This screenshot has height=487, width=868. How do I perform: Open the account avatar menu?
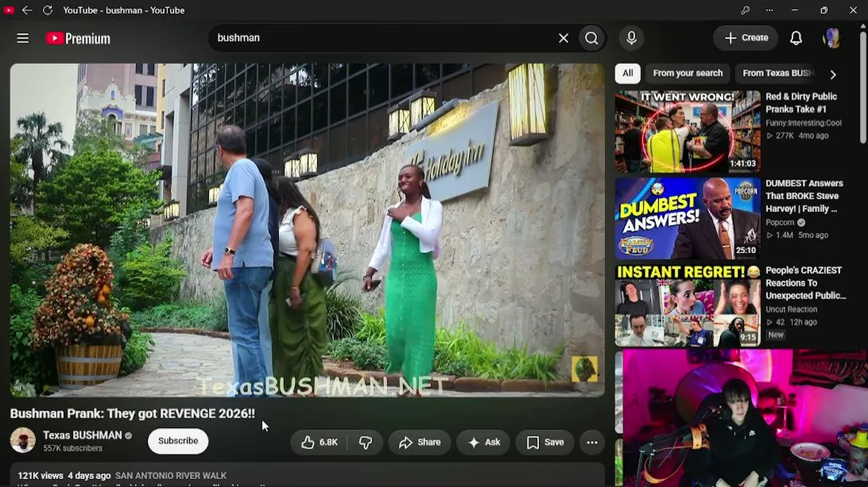pos(831,38)
